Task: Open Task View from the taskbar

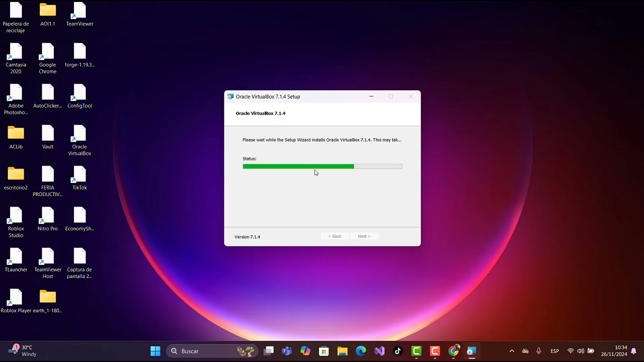Action: [x=269, y=351]
